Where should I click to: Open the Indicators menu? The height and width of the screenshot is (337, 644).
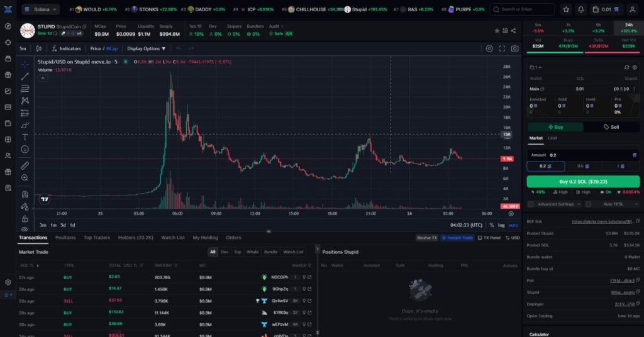(x=67, y=48)
